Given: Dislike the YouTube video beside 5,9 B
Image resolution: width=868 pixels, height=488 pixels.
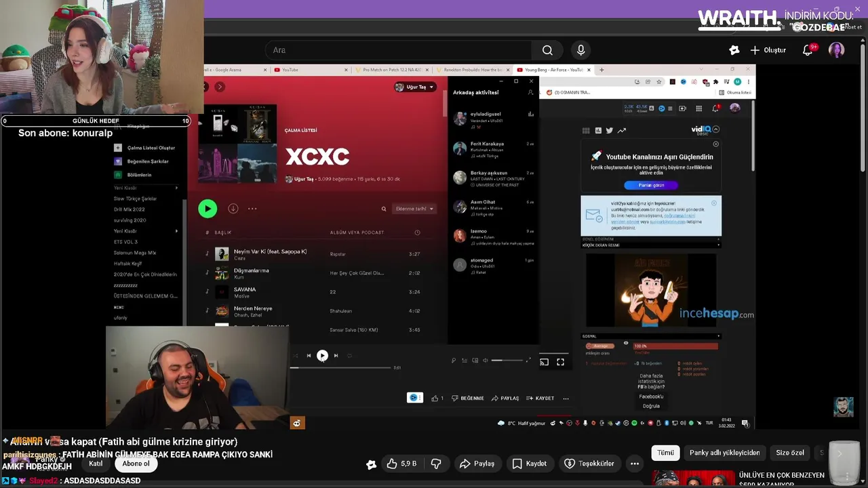Looking at the screenshot, I should pyautogui.click(x=436, y=464).
